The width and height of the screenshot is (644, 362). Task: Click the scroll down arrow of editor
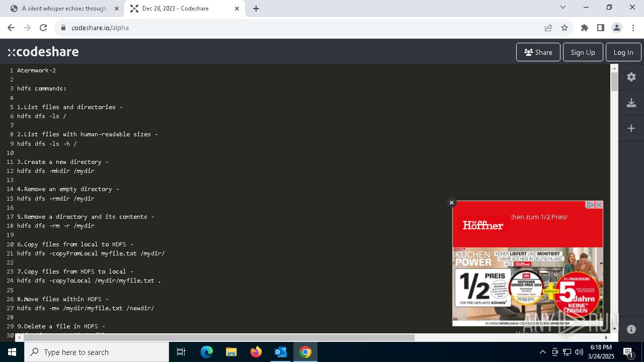tap(614, 329)
